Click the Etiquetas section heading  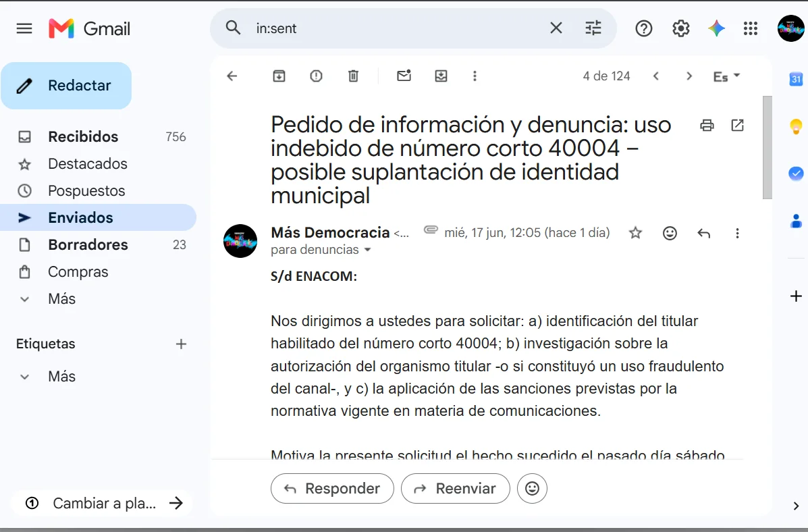pos(46,344)
